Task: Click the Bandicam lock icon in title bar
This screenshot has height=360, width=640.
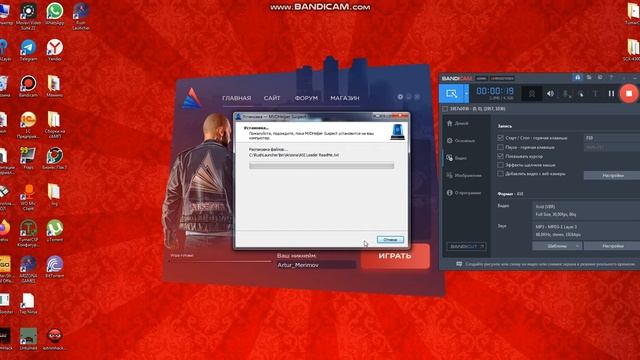Action: (x=577, y=77)
